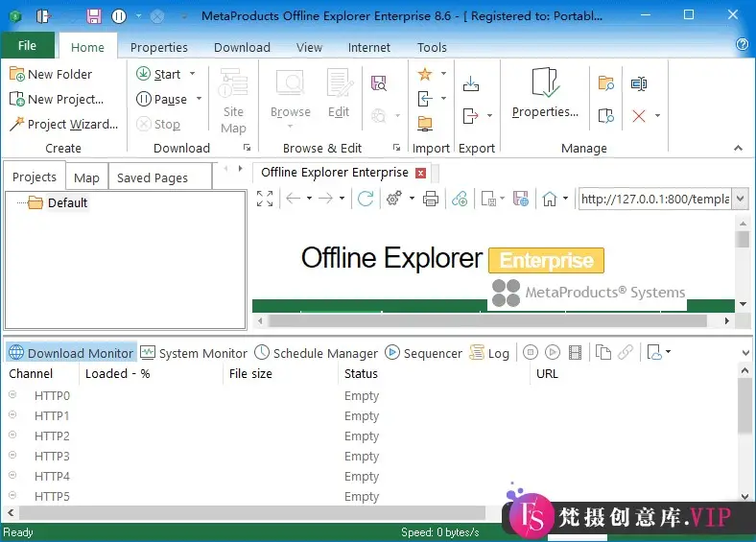
Task: Switch to the Internet ribbon tab
Action: (368, 47)
